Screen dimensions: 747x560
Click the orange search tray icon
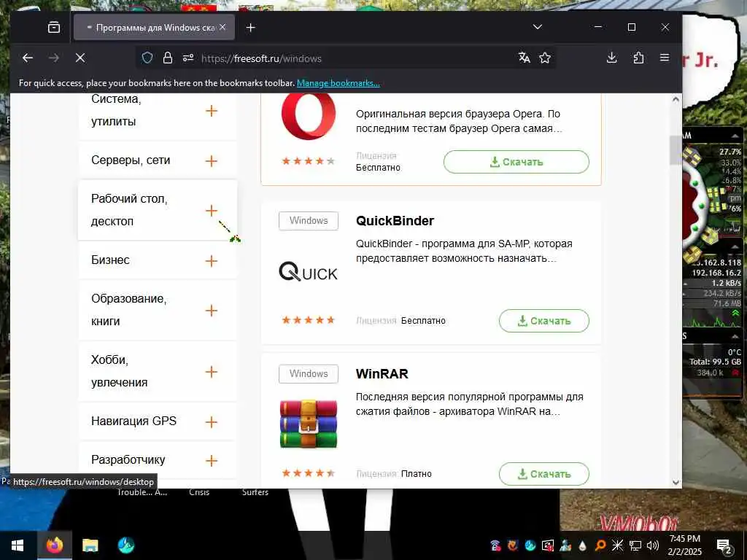pos(600,545)
